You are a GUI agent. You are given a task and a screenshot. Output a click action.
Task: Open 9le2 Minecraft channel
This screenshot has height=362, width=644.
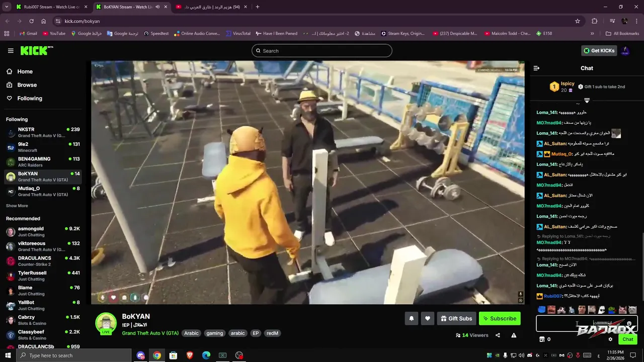43,147
